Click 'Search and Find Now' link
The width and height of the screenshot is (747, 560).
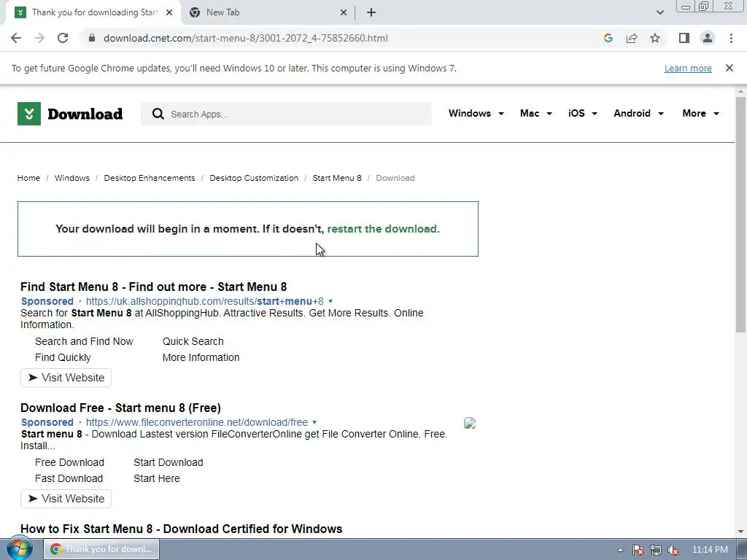point(84,341)
